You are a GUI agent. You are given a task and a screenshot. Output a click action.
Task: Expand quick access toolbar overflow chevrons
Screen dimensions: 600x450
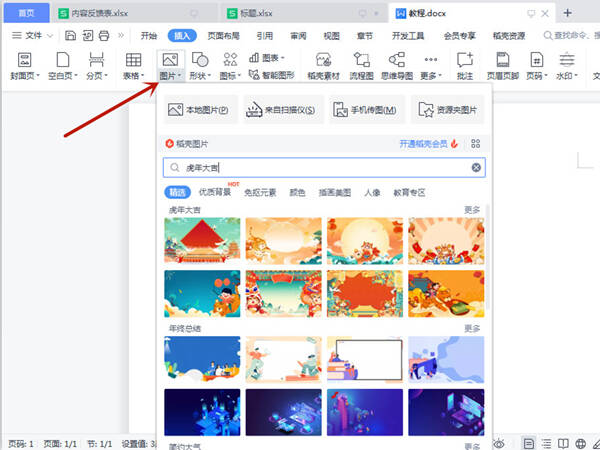click(x=121, y=36)
